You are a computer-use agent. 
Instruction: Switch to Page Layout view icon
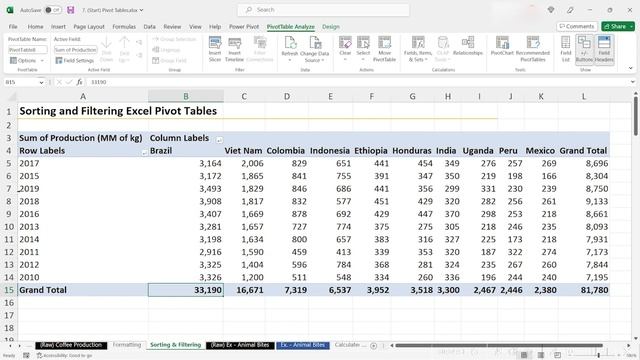(540, 355)
